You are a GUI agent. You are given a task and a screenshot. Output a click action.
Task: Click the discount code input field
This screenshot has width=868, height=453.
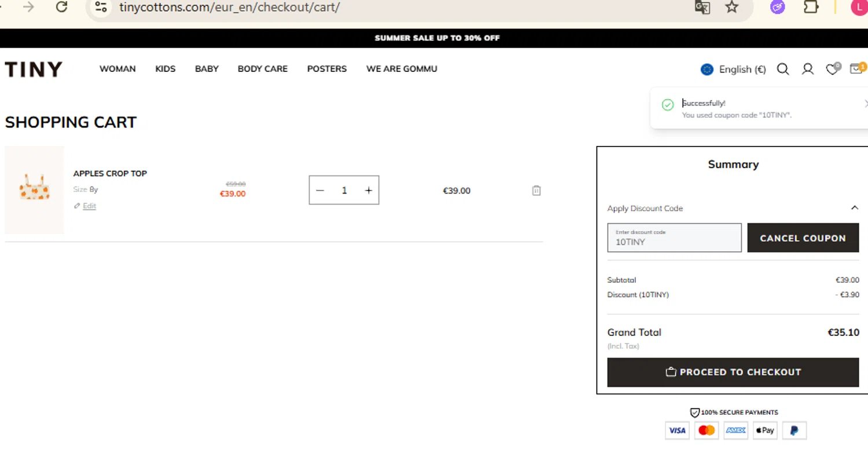[x=674, y=238]
